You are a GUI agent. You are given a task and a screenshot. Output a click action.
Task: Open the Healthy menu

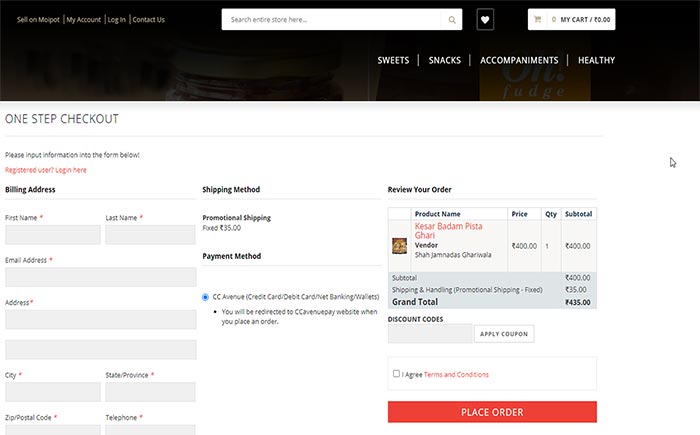click(596, 60)
